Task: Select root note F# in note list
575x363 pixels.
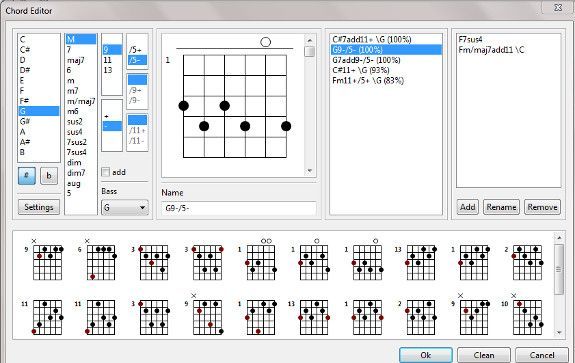Action: 39,101
